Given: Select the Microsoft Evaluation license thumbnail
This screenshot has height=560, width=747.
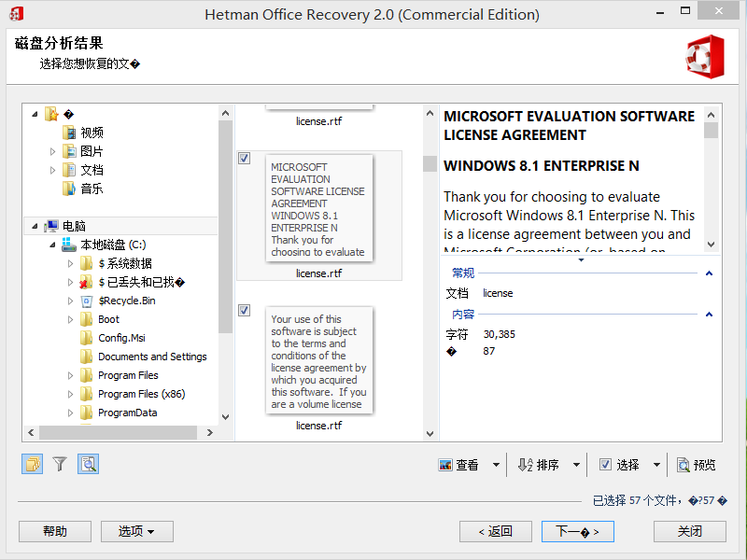Looking at the screenshot, I should (x=318, y=208).
